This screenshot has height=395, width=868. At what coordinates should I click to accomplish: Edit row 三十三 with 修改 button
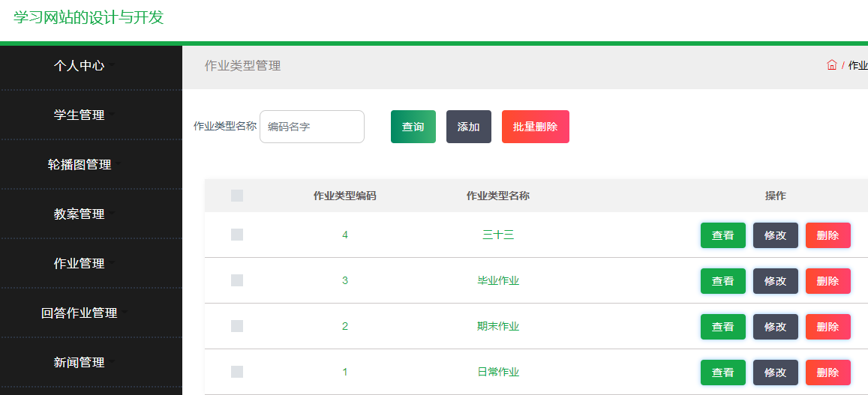tap(776, 235)
